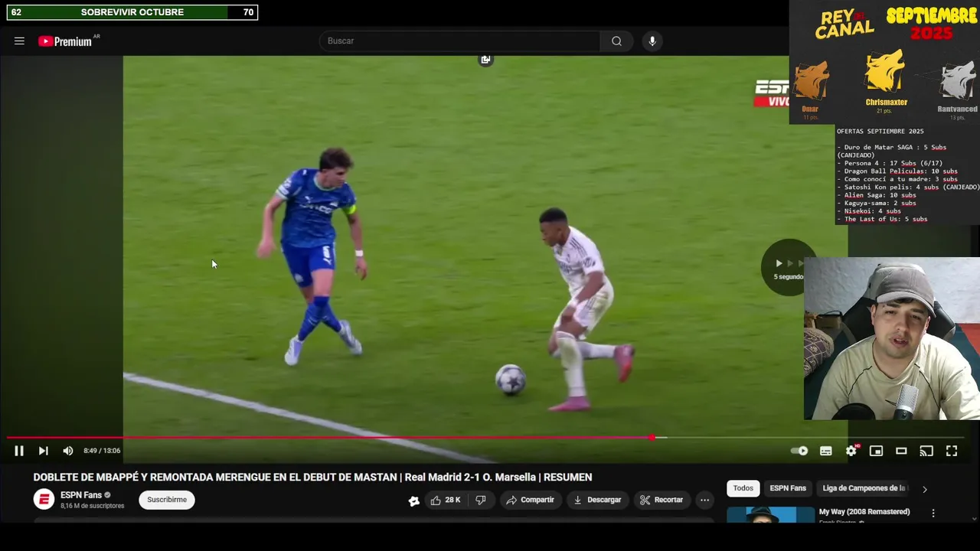The image size is (980, 551).
Task: Click the icon at top of video
Action: pyautogui.click(x=485, y=60)
